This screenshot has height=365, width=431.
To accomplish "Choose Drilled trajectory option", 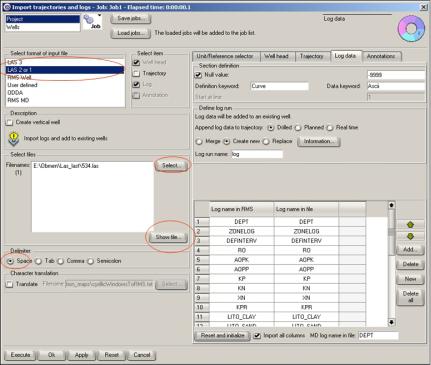I will pos(271,128).
